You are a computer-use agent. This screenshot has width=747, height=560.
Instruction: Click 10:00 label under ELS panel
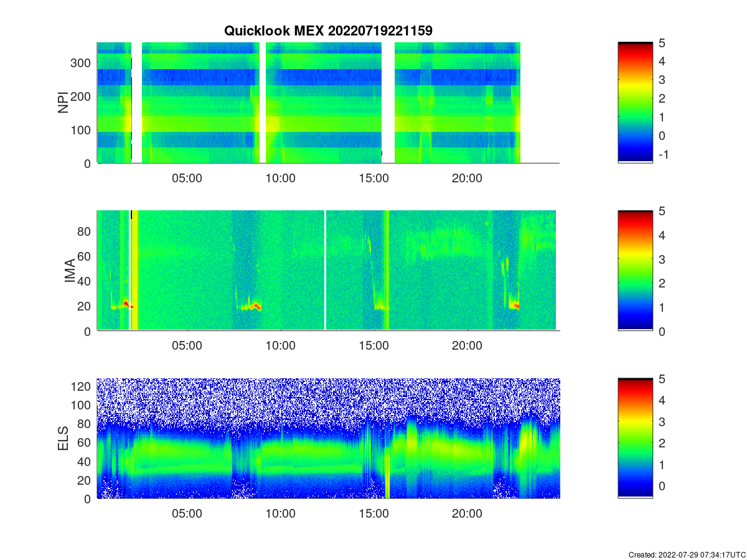click(x=280, y=514)
